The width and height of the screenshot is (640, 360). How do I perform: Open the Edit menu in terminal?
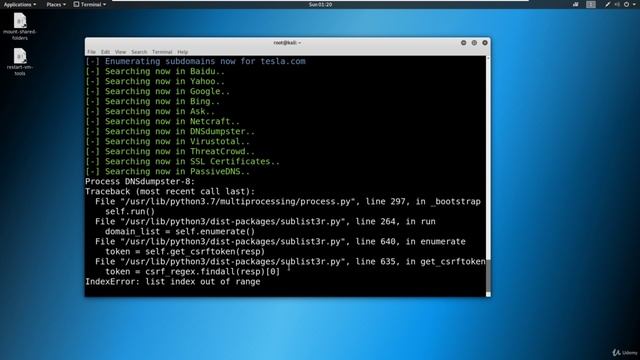click(105, 52)
